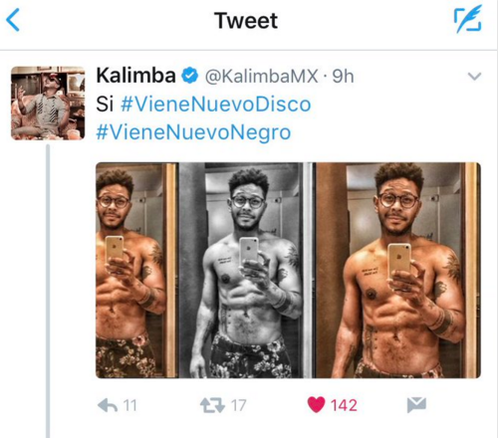
Task: Retweet using the retweet arrows icon
Action: tap(212, 406)
